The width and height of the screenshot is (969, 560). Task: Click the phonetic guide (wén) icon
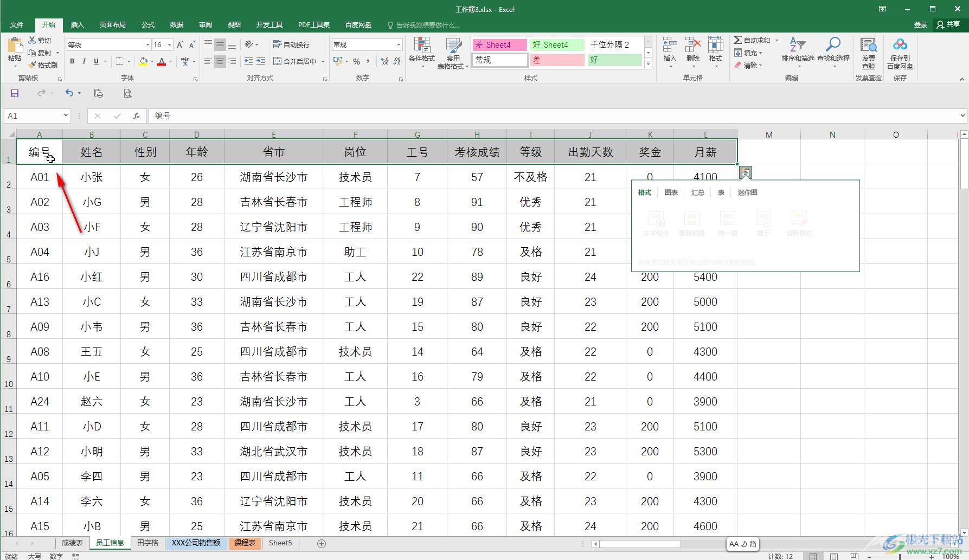[185, 61]
